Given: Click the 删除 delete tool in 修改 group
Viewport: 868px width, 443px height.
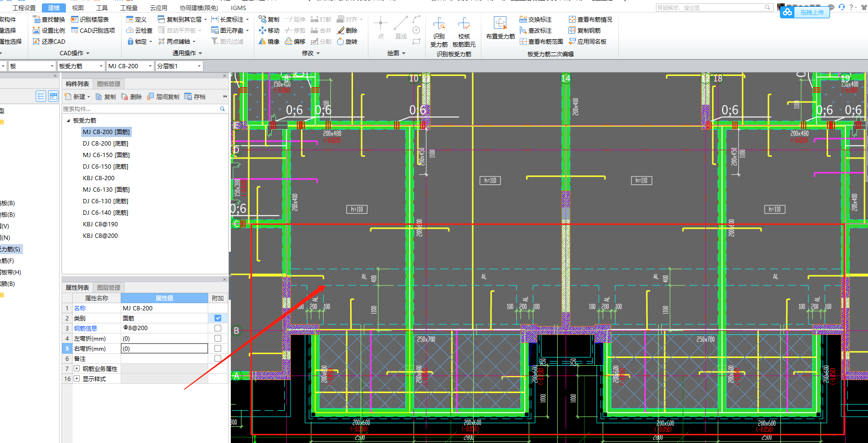Looking at the screenshot, I should (347, 30).
